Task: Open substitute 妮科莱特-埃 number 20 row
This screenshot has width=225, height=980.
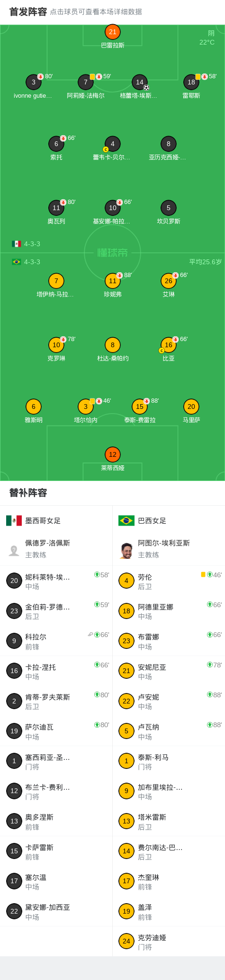Action: click(56, 581)
